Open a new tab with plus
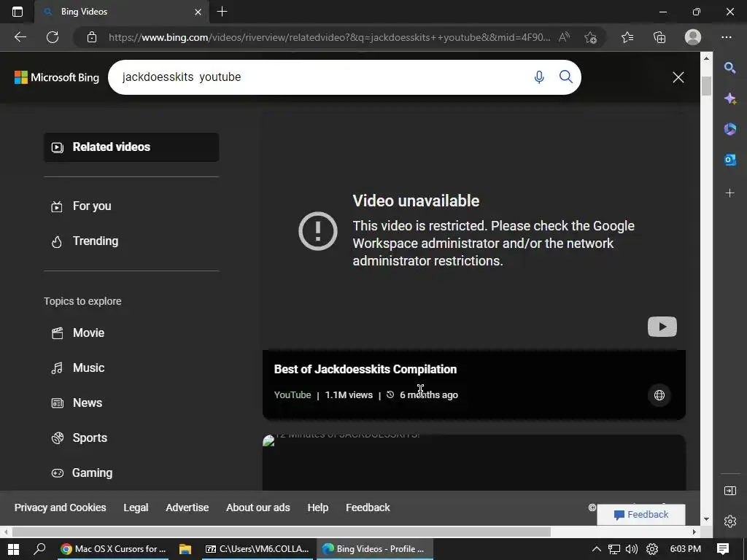The height and width of the screenshot is (560, 747). 222,12
